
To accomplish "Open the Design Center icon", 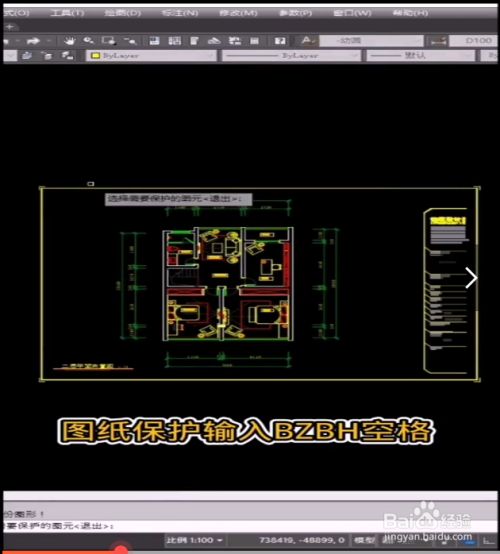I will click(x=175, y=41).
